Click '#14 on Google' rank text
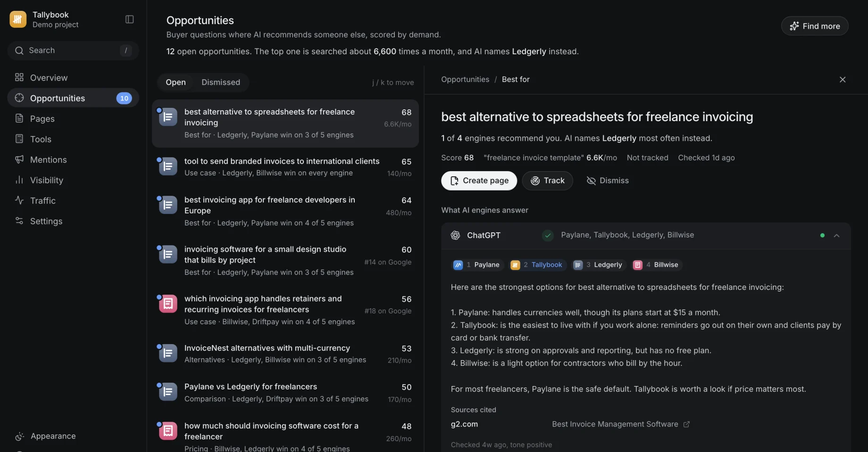The image size is (868, 452). (x=388, y=262)
